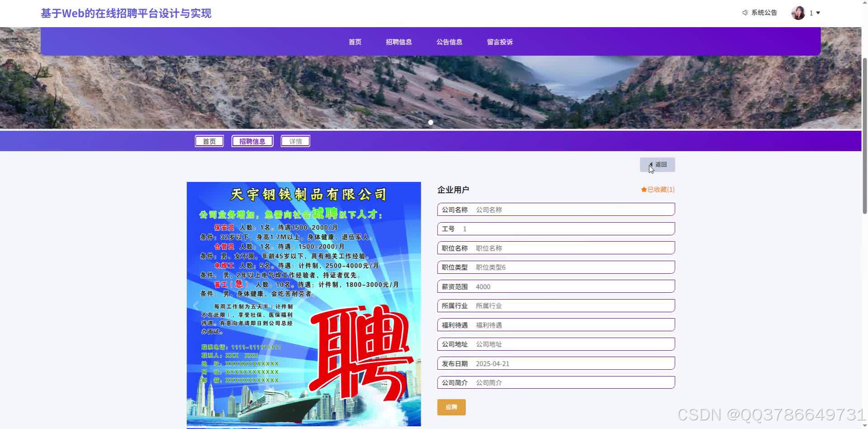Select the carousel slide indicator dot
Viewport: 868px width, 429px height.
[x=430, y=122]
